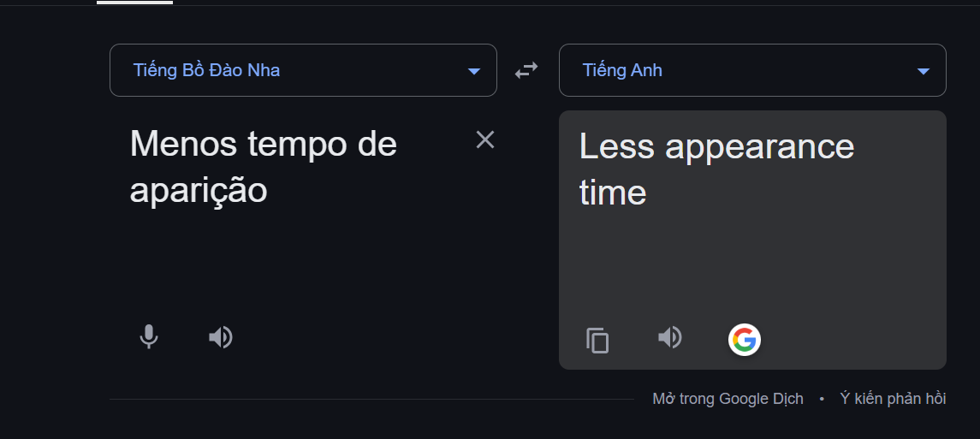Viewport: 980px width, 439px height.
Task: Click the Ý kiến phản hồi link
Action: (893, 399)
